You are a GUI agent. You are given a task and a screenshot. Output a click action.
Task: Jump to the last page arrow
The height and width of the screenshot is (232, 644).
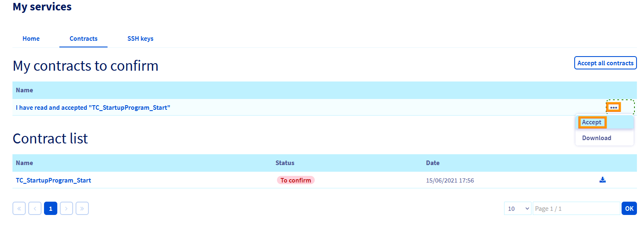[82, 209]
